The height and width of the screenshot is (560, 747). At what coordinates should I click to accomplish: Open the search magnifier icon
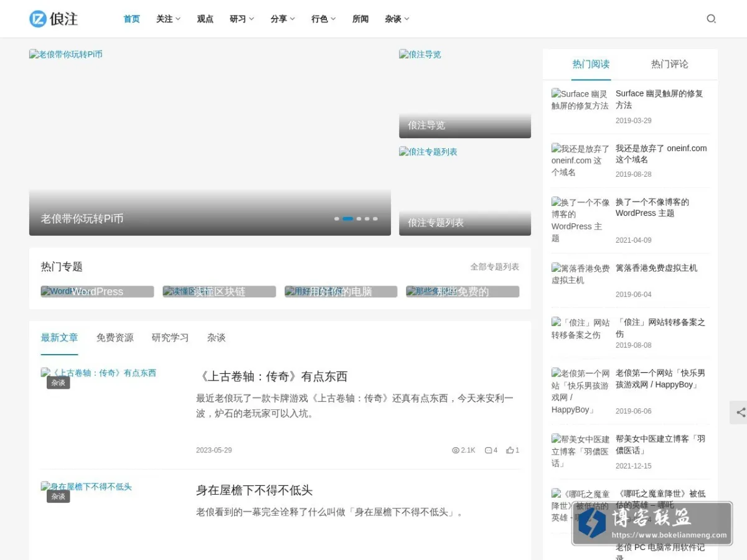pyautogui.click(x=711, y=19)
